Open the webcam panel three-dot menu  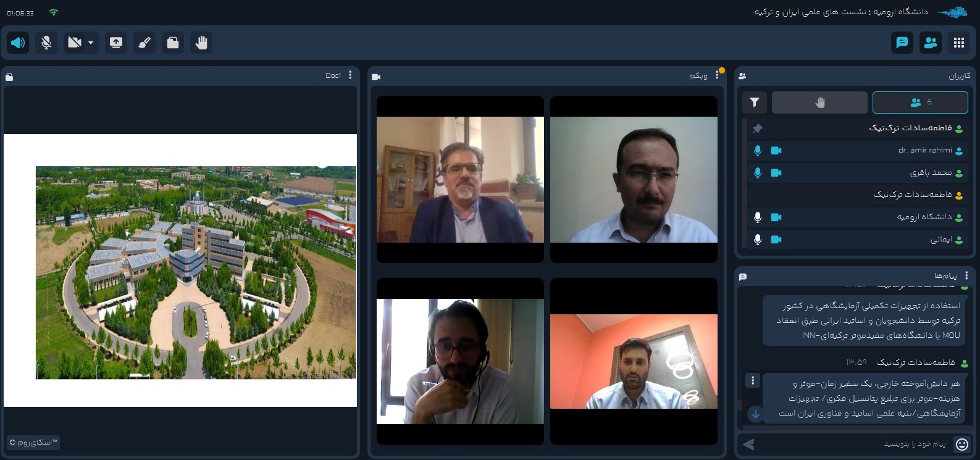coord(717,75)
